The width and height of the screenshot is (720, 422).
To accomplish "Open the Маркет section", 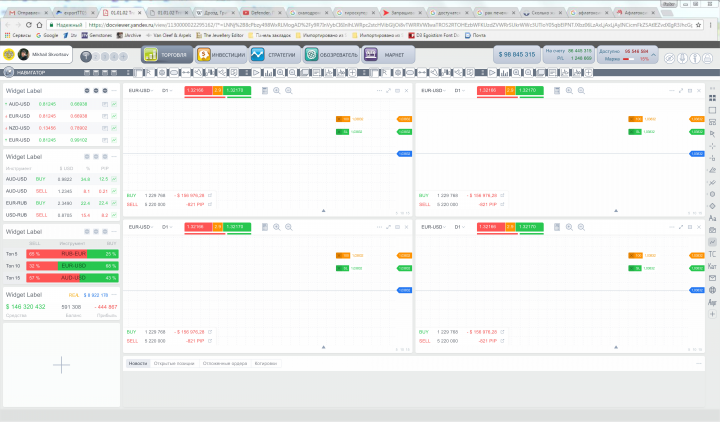I will click(x=388, y=55).
